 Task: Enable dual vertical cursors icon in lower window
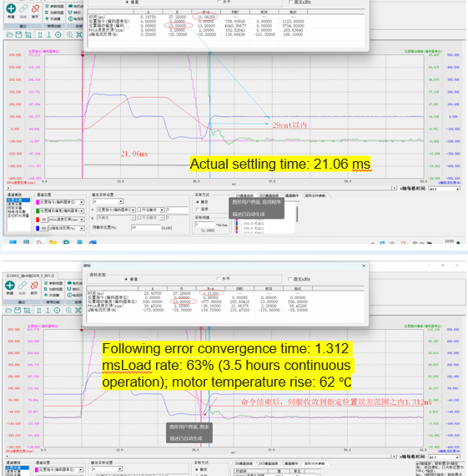39,311
